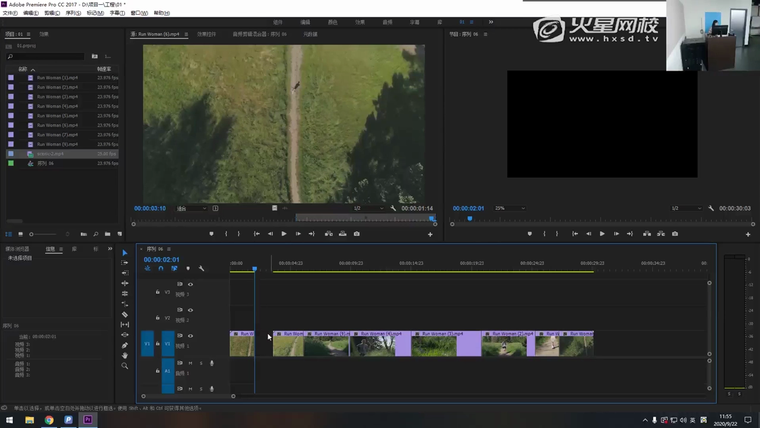Image resolution: width=760 pixels, height=428 pixels.
Task: Click Export Frame camera in Source monitor
Action: pyautogui.click(x=357, y=234)
